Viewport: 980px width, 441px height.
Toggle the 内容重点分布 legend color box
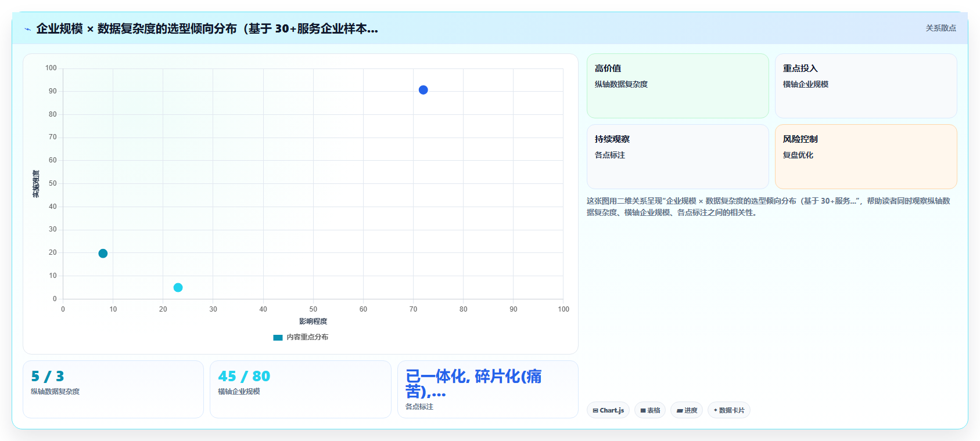tap(278, 337)
